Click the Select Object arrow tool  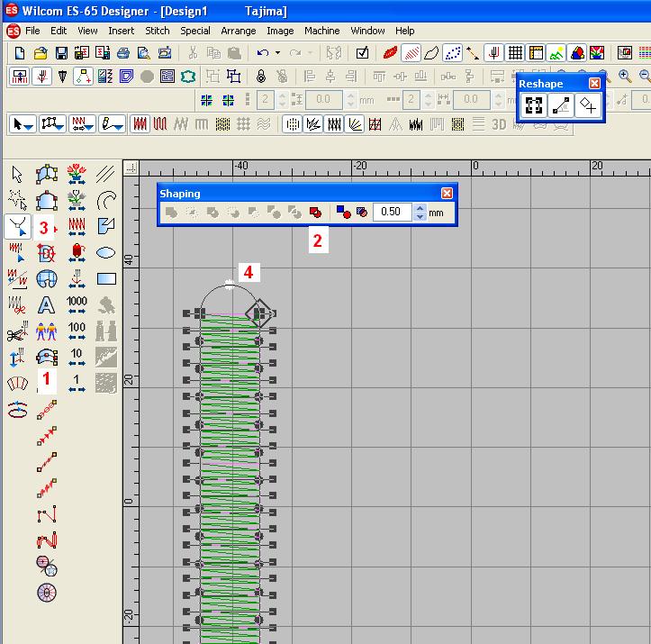pyautogui.click(x=17, y=174)
